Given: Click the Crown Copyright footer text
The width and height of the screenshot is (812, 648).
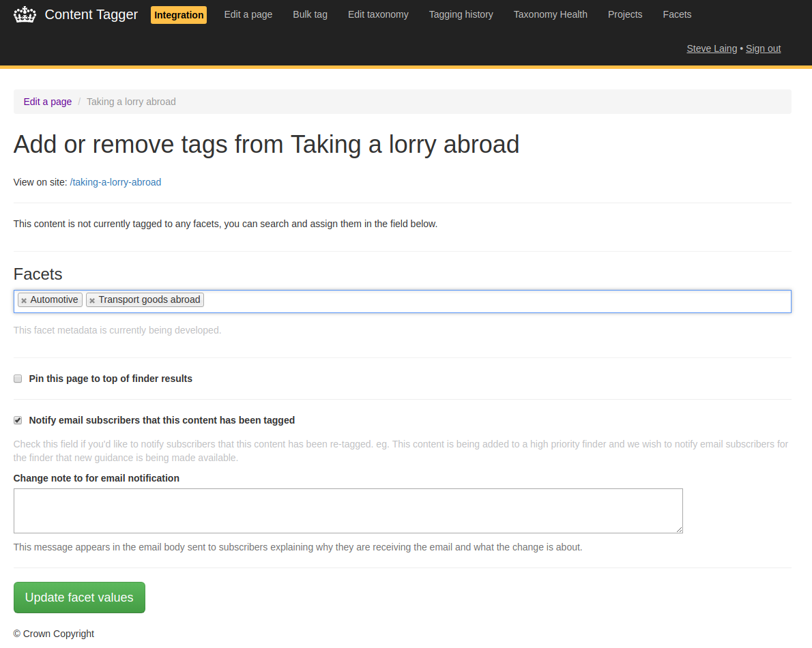Looking at the screenshot, I should tap(54, 634).
